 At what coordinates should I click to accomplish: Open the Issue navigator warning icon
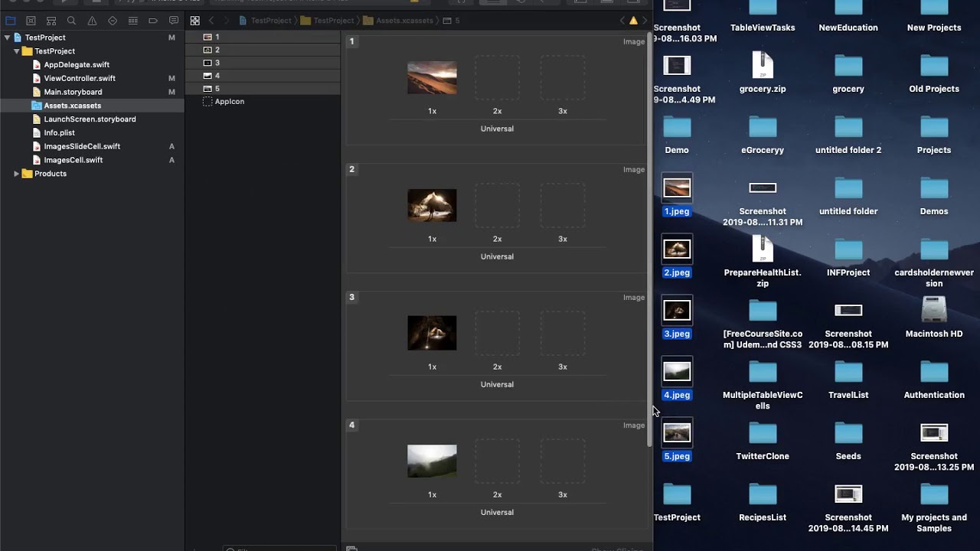pos(92,21)
